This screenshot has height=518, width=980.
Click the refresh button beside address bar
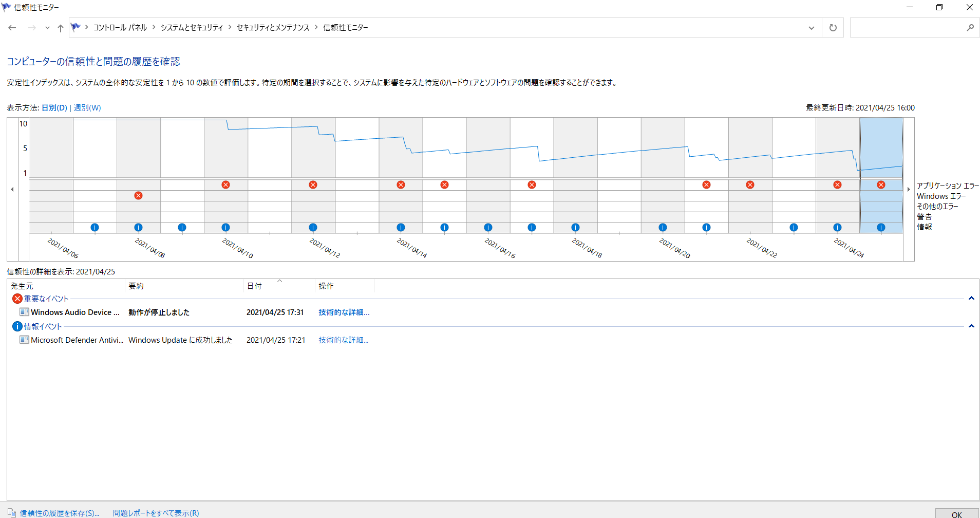(x=833, y=28)
